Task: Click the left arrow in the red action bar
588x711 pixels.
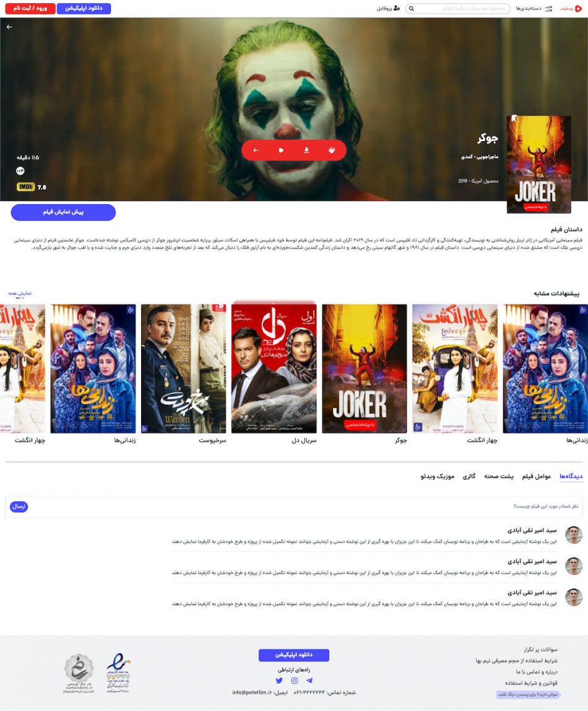Action: click(256, 150)
